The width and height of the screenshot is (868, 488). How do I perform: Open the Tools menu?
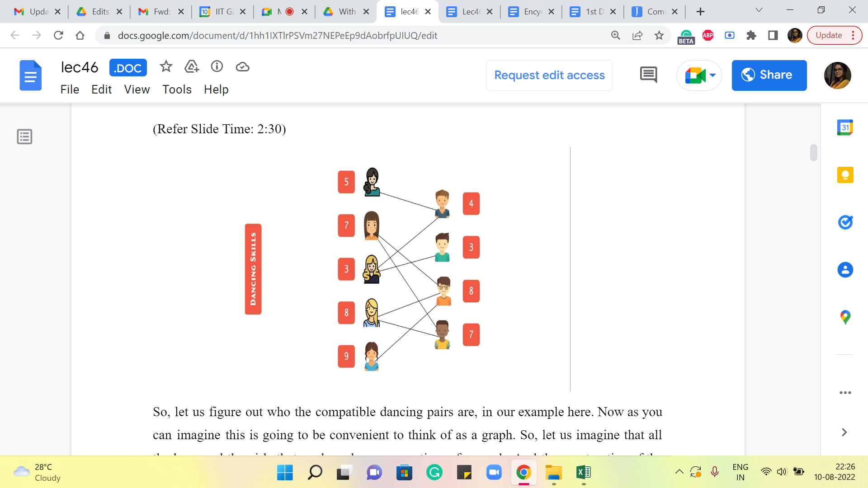pyautogui.click(x=177, y=89)
